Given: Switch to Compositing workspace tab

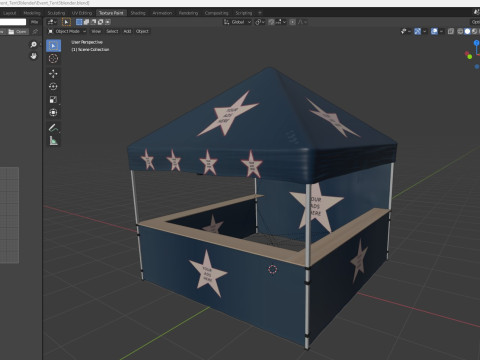Looking at the screenshot, I should tap(216, 13).
